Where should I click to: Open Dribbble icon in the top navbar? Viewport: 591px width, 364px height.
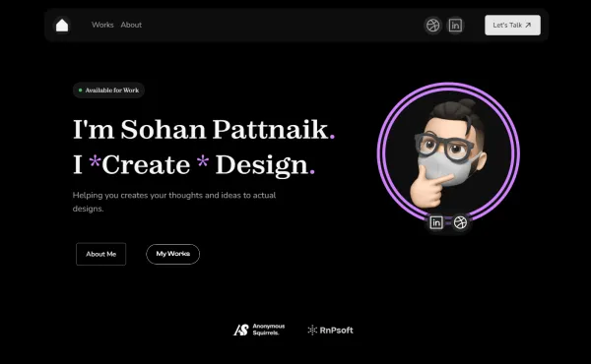pos(433,26)
